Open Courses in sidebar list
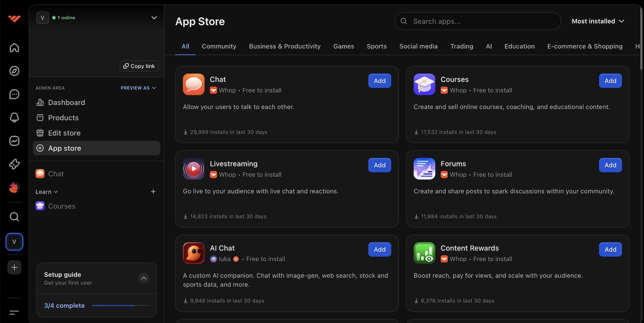 point(97,206)
